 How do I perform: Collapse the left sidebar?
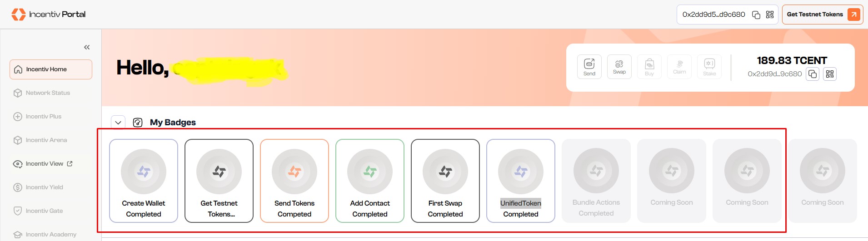(x=87, y=47)
